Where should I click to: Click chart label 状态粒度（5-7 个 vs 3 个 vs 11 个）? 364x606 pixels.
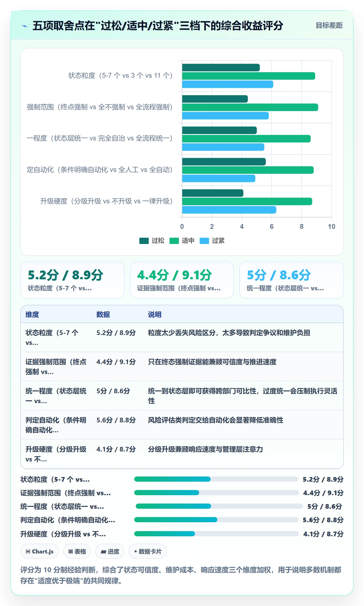[x=120, y=76]
